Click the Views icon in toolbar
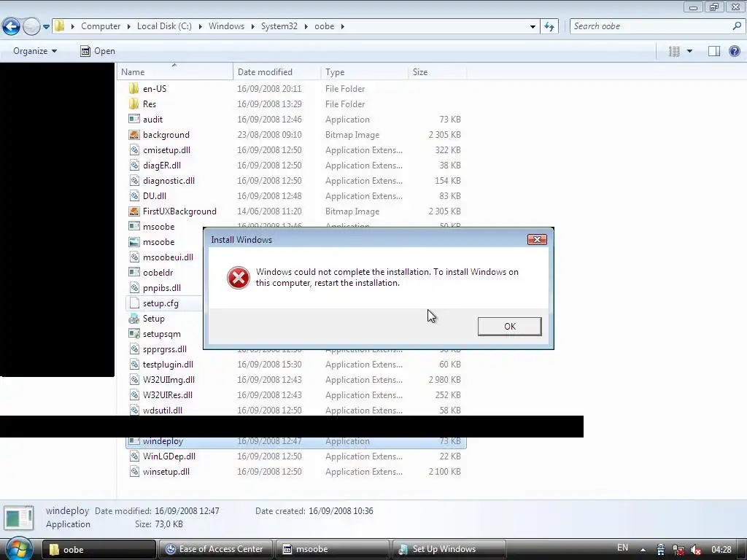 (674, 51)
